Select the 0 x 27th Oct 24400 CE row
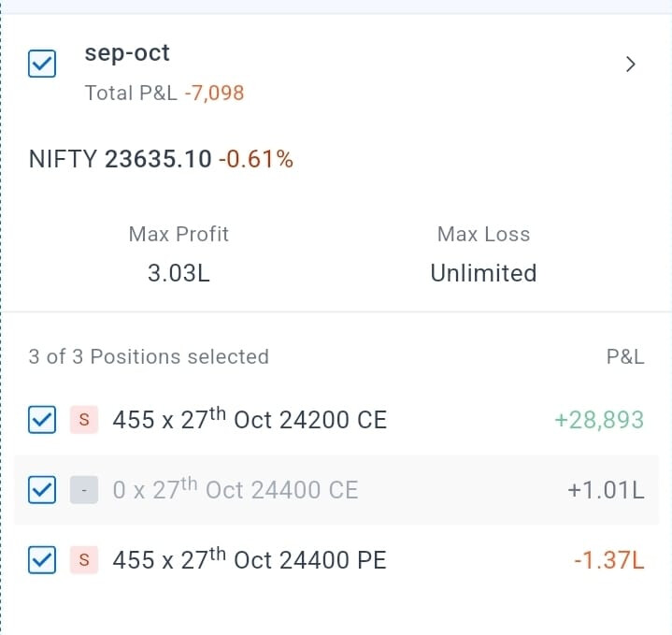The height and width of the screenshot is (635, 672). click(x=336, y=490)
